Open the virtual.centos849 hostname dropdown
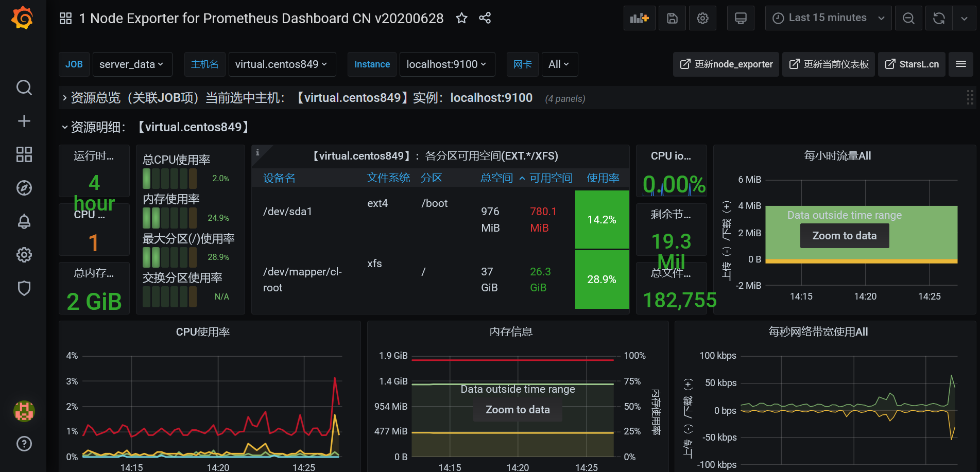Screen dimensions: 980x472 point(281,64)
